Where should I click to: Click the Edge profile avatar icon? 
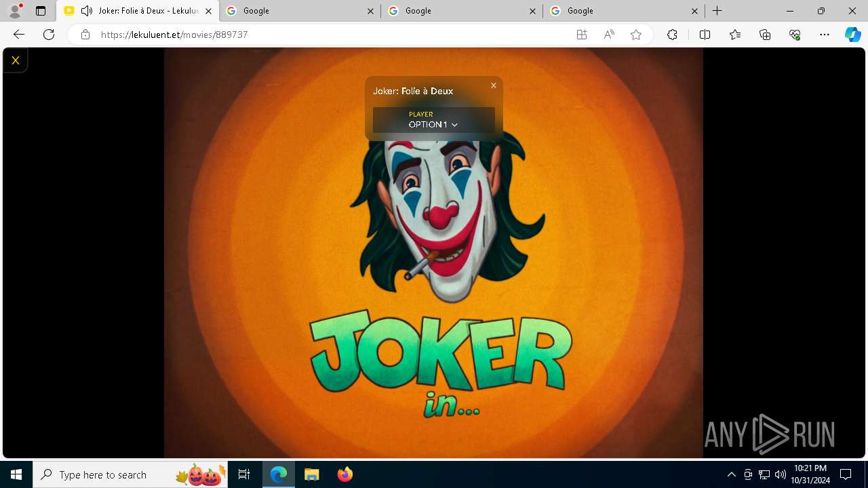[14, 11]
